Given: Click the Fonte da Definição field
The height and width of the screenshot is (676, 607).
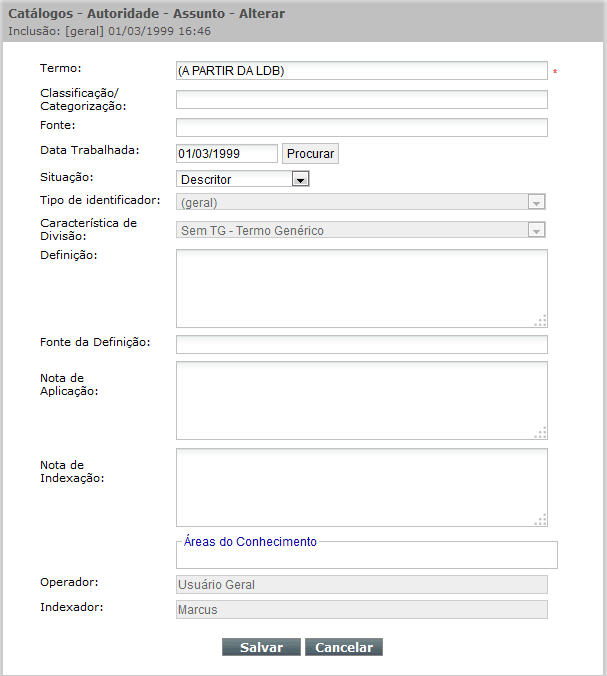Looking at the screenshot, I should [362, 344].
